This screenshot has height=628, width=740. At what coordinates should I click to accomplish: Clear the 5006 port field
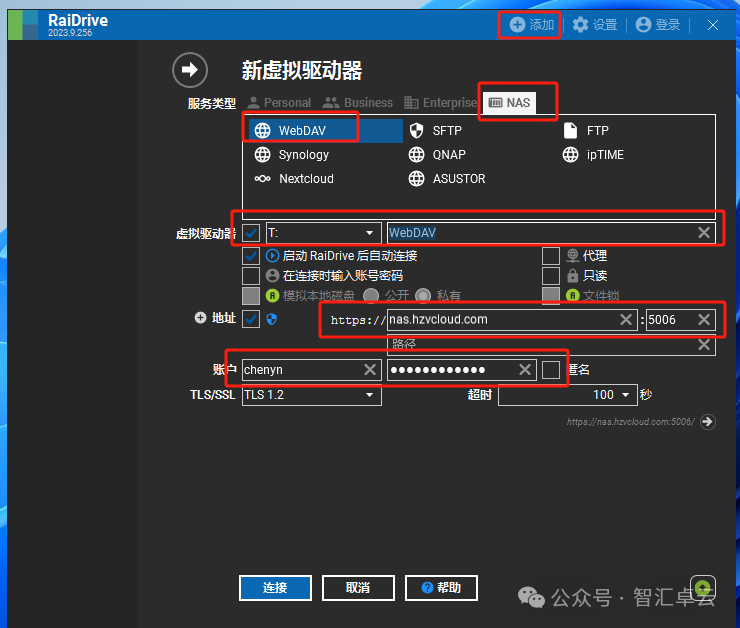pyautogui.click(x=704, y=320)
